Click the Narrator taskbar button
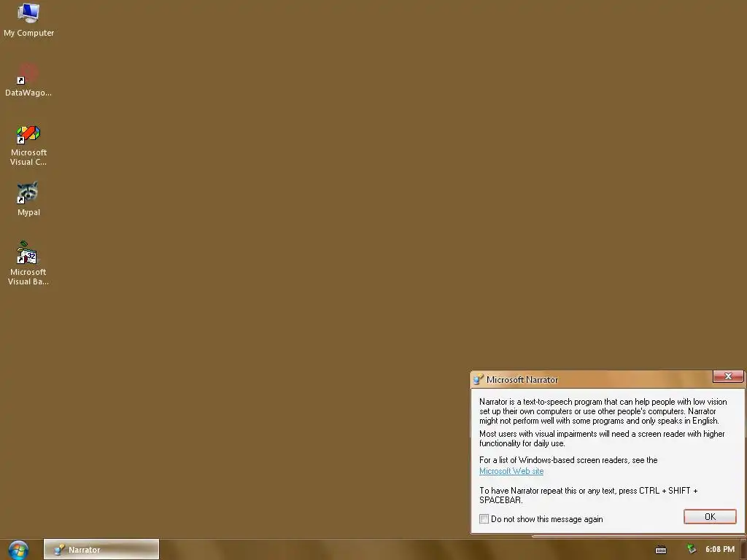The width and height of the screenshot is (747, 560). pos(101,550)
